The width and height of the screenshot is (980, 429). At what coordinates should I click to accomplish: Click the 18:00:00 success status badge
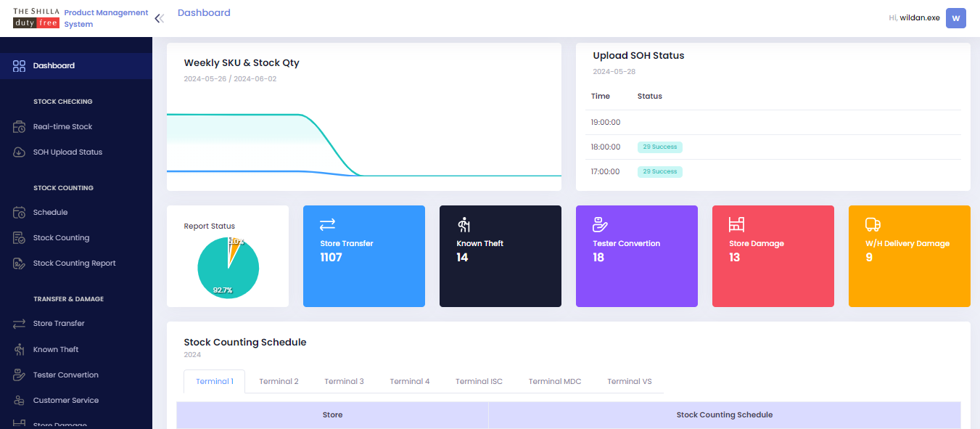pos(659,147)
